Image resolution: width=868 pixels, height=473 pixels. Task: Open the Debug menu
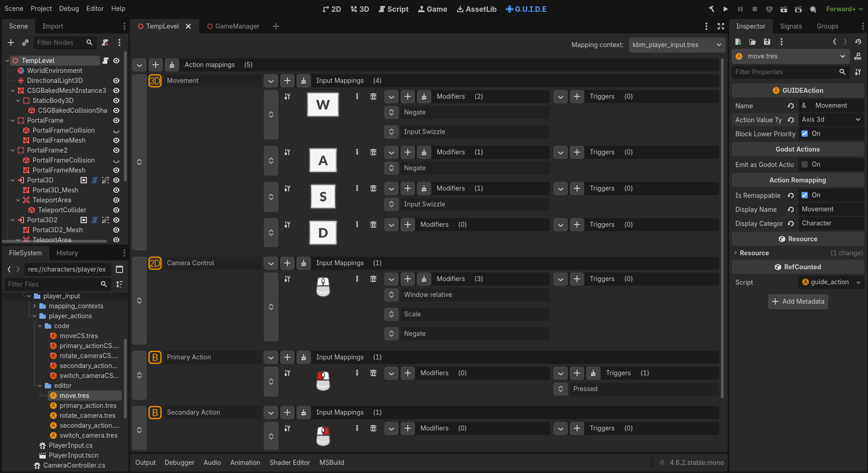69,9
